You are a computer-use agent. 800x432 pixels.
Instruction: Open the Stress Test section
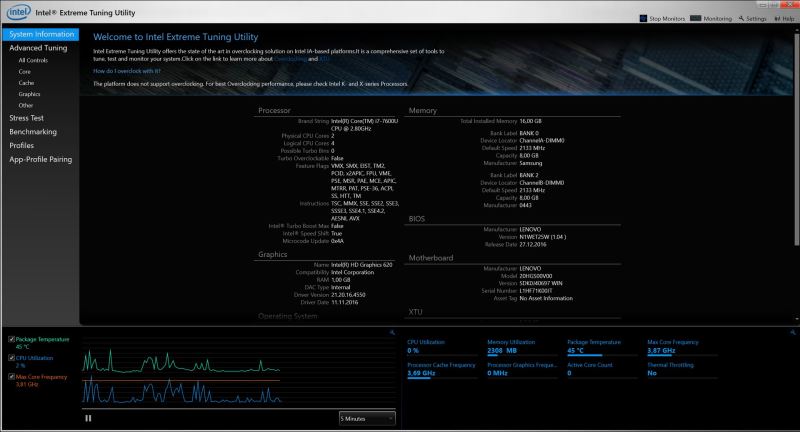pyautogui.click(x=26, y=118)
